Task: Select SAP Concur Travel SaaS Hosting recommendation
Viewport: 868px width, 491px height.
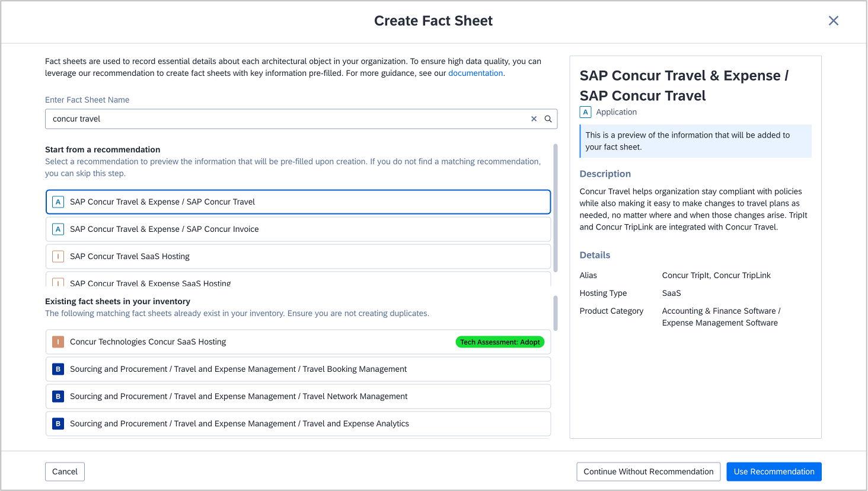Action: [x=298, y=256]
